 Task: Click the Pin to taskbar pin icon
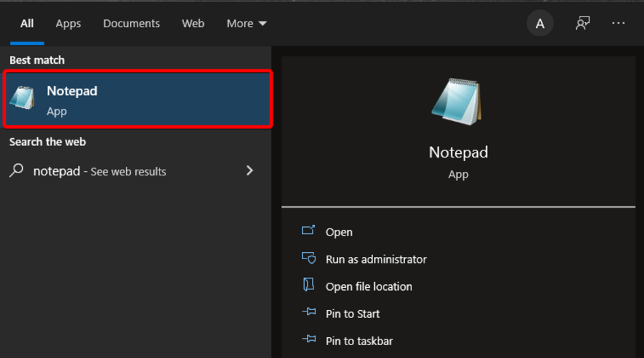click(309, 339)
